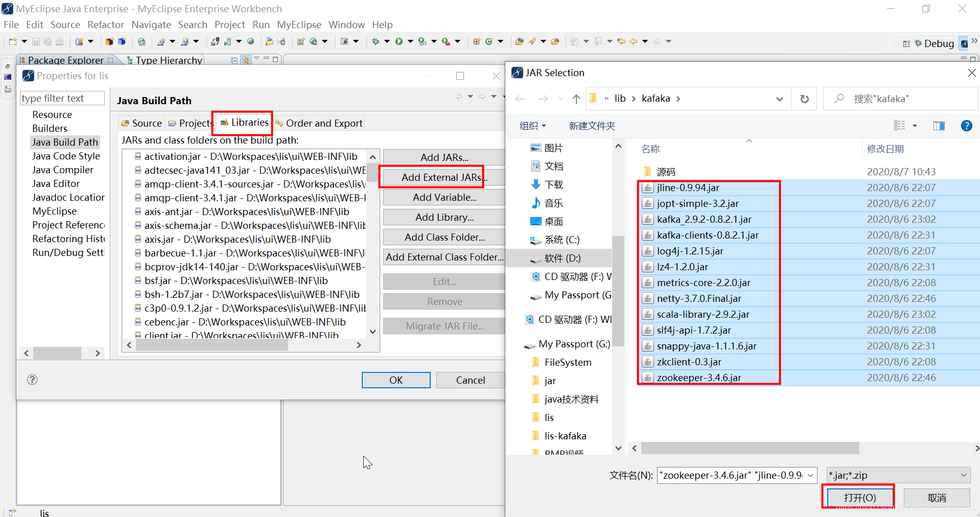Click the 新建文件夹 new folder button
Viewport: 980px width, 517px height.
coord(592,126)
